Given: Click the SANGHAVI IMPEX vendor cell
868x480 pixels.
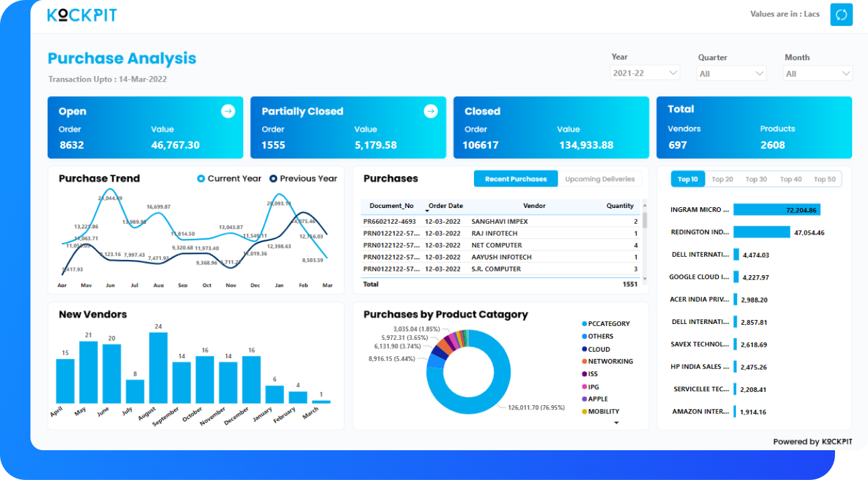Looking at the screenshot, I should (499, 222).
